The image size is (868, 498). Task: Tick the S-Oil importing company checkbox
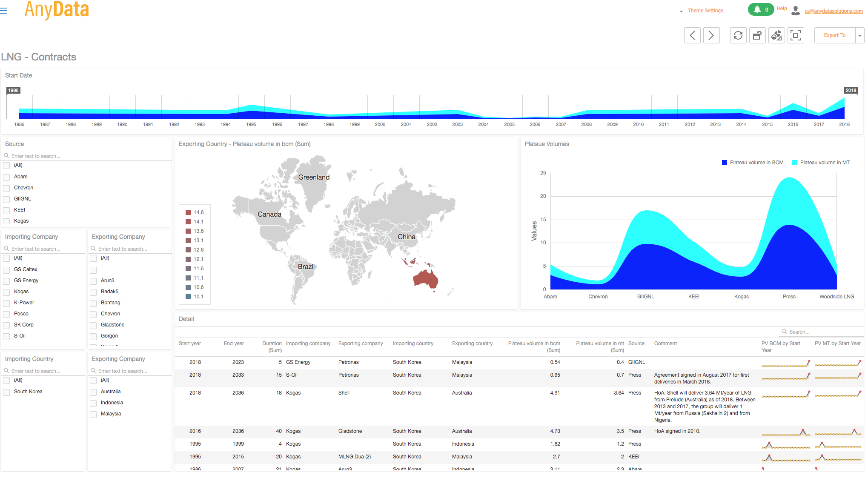pyautogui.click(x=6, y=336)
